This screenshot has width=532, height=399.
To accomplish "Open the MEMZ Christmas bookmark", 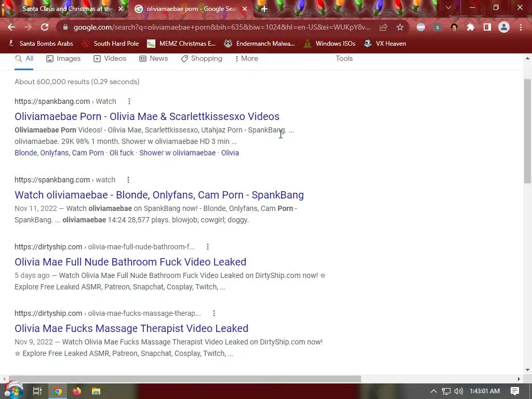I will pos(181,44).
